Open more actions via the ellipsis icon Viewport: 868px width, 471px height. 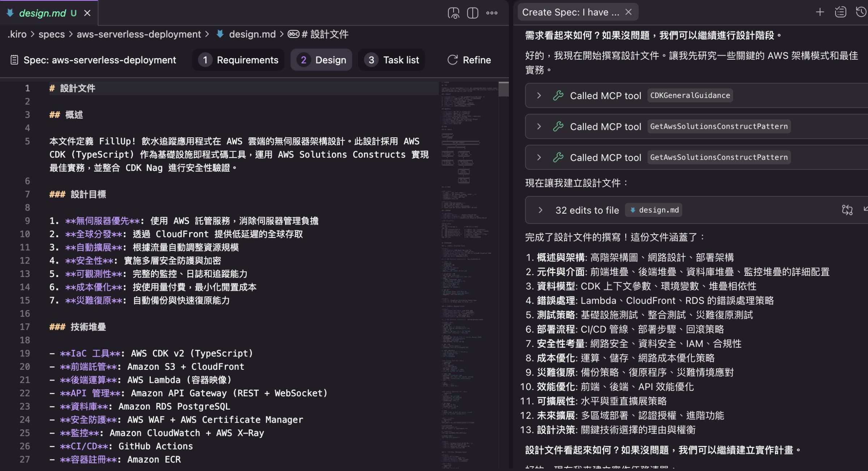pyautogui.click(x=492, y=13)
